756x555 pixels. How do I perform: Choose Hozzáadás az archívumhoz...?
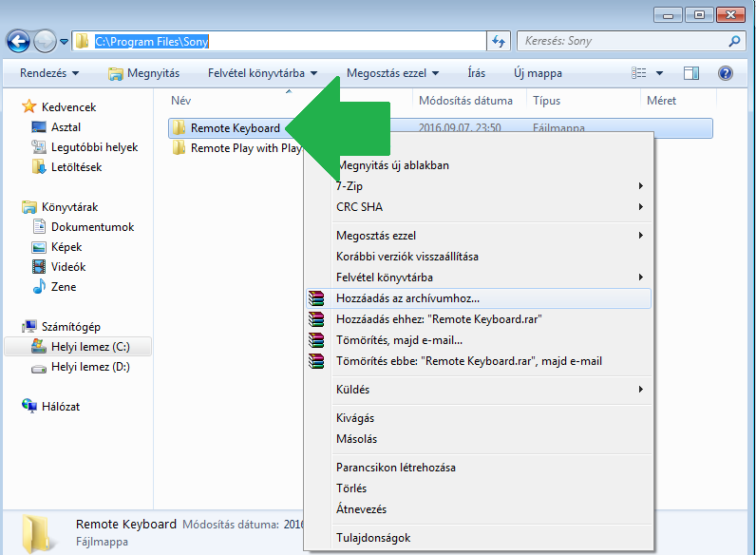(479, 298)
